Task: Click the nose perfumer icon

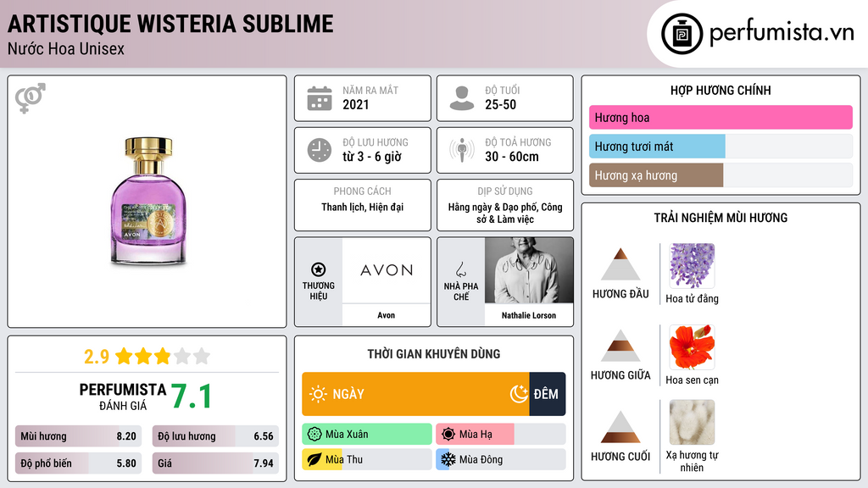Action: click(460, 269)
